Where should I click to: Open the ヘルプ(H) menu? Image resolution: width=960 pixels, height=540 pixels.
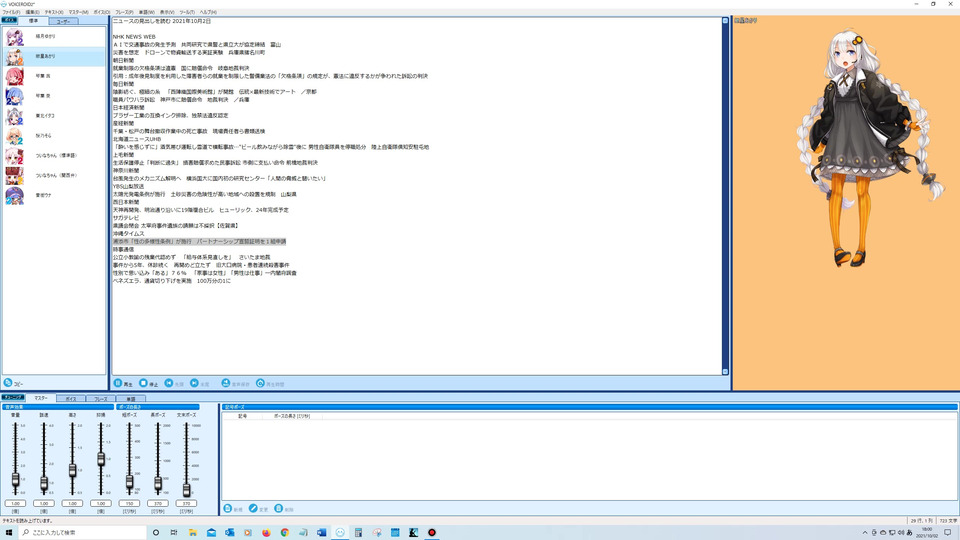[x=208, y=12]
